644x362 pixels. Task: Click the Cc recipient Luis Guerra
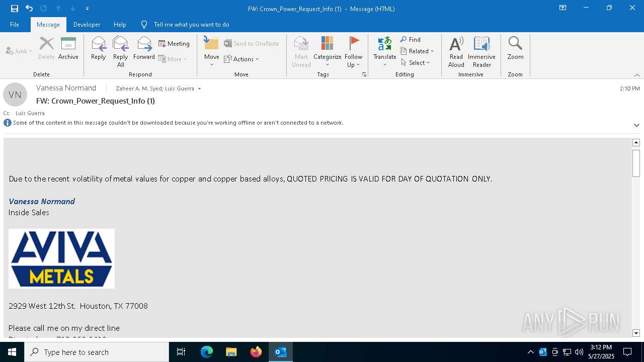click(x=30, y=113)
